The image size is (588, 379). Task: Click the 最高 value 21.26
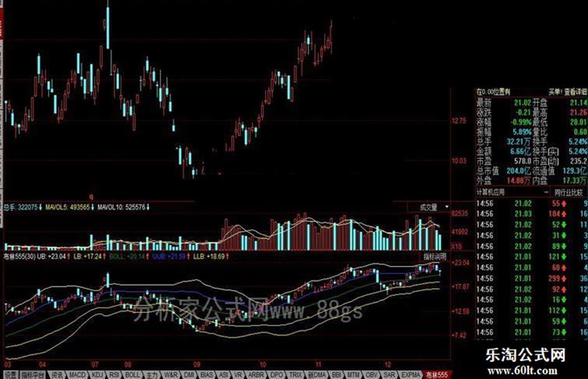click(x=579, y=113)
